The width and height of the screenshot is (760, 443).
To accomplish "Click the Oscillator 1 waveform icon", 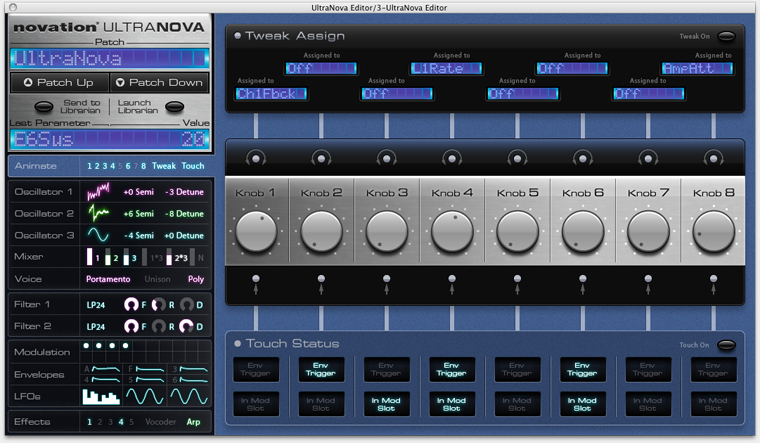I will 98,191.
